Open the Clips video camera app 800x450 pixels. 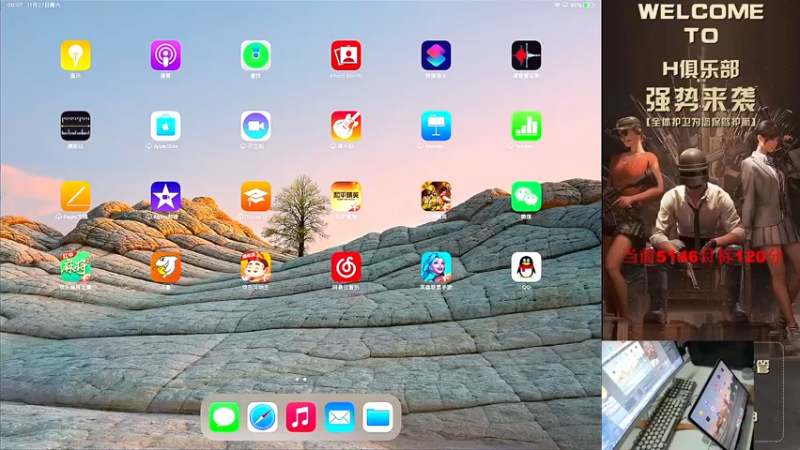pyautogui.click(x=256, y=126)
